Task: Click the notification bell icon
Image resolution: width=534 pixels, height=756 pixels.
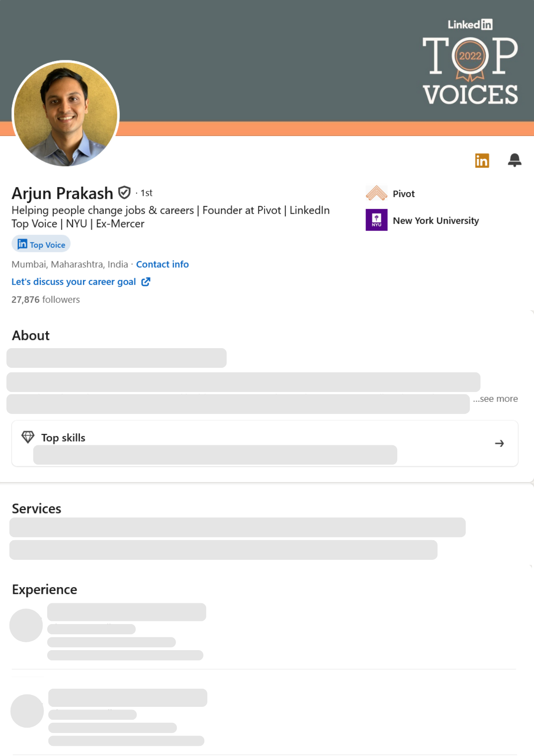Action: tap(514, 160)
